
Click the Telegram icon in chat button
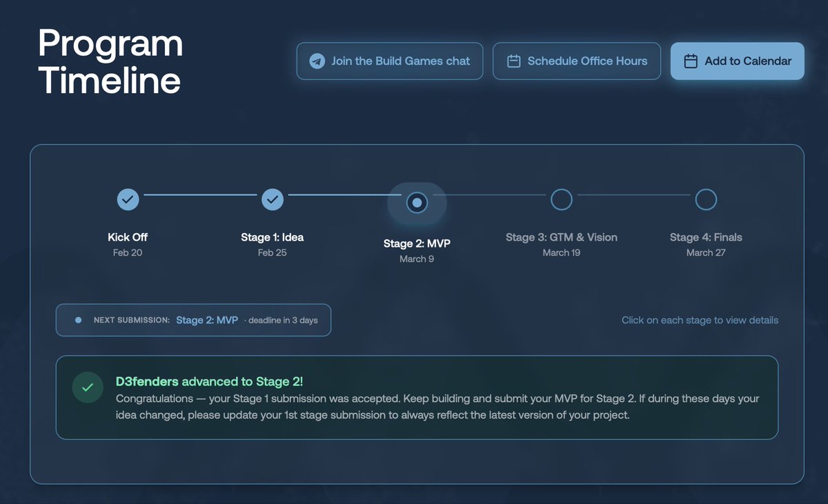pos(317,61)
